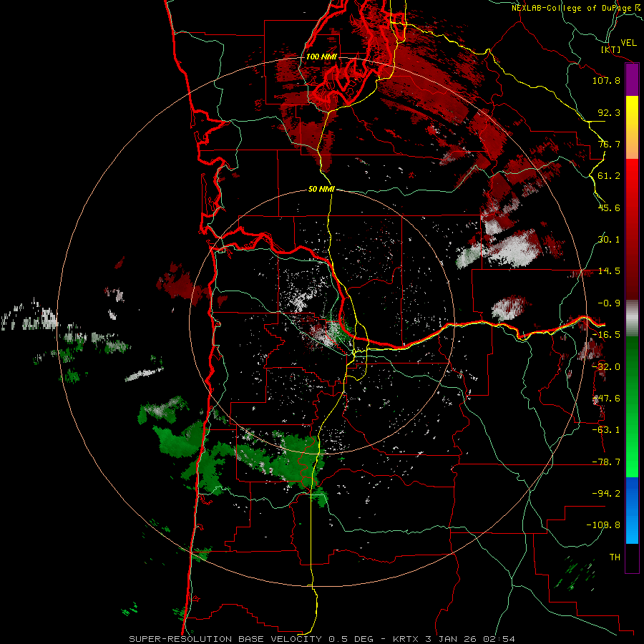The width and height of the screenshot is (644, 644).
Task: Select the -16.5 legend value
Action: (x=606, y=335)
